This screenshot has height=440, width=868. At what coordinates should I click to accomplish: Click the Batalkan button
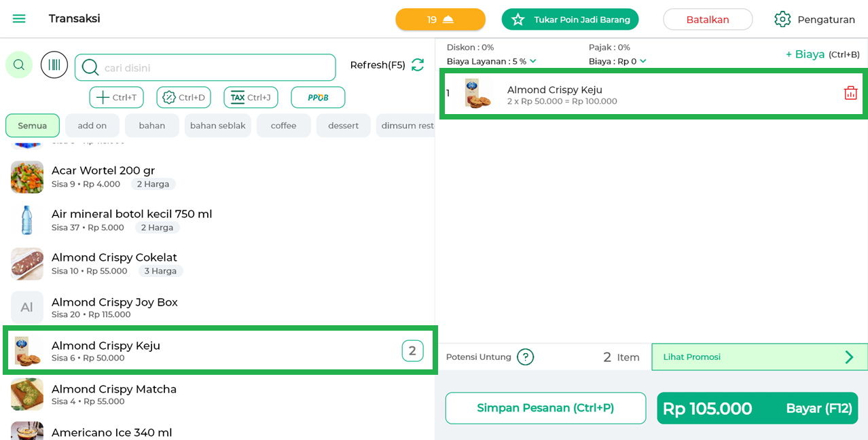coord(707,20)
